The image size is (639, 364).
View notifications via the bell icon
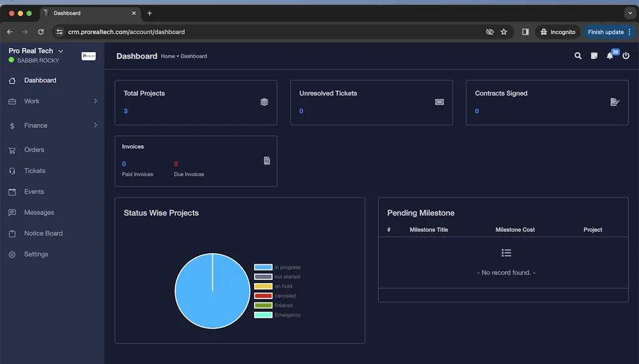(x=610, y=56)
